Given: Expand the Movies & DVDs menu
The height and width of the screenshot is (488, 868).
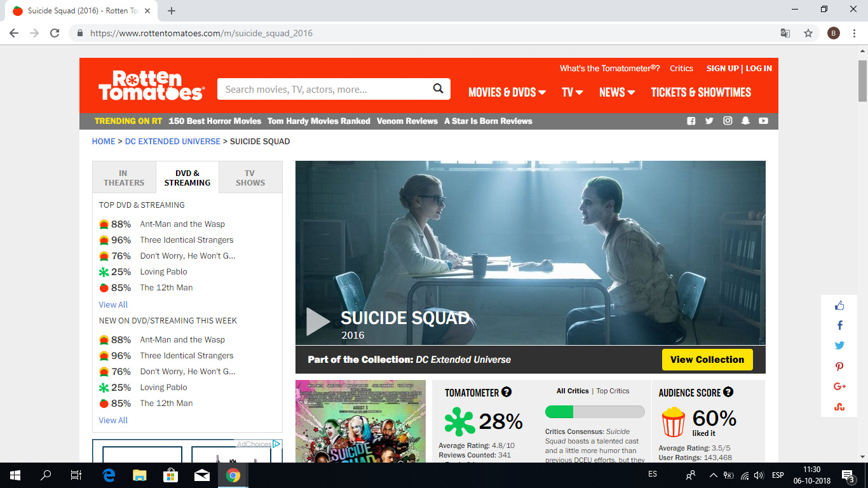Looking at the screenshot, I should [507, 92].
